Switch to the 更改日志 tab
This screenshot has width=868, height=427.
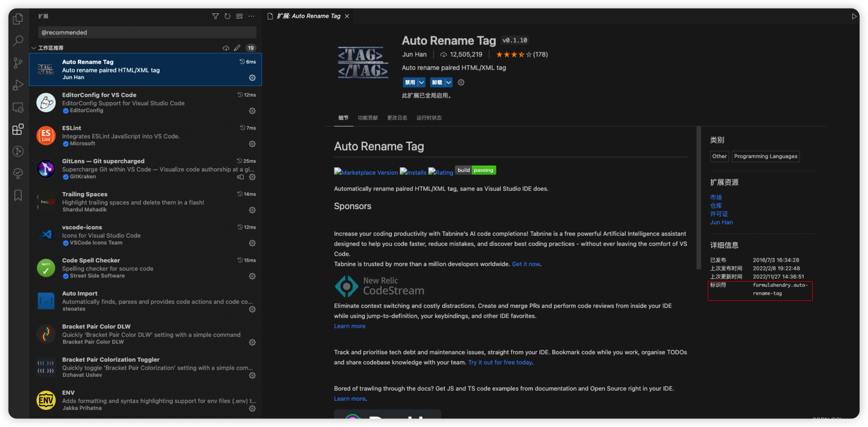(x=397, y=118)
